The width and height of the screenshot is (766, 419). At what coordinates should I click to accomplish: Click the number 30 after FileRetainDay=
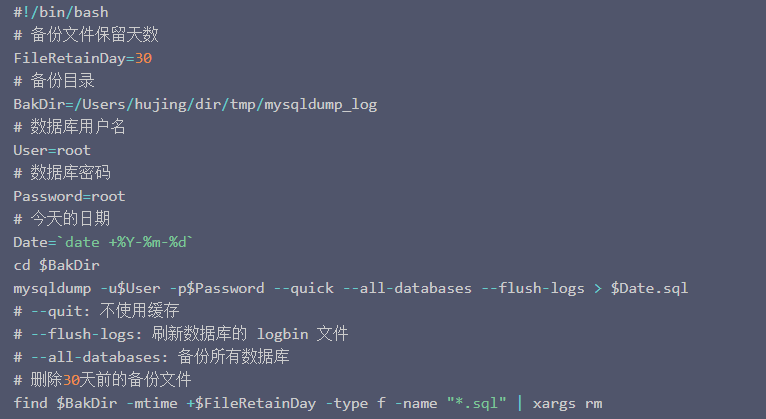[x=144, y=58]
